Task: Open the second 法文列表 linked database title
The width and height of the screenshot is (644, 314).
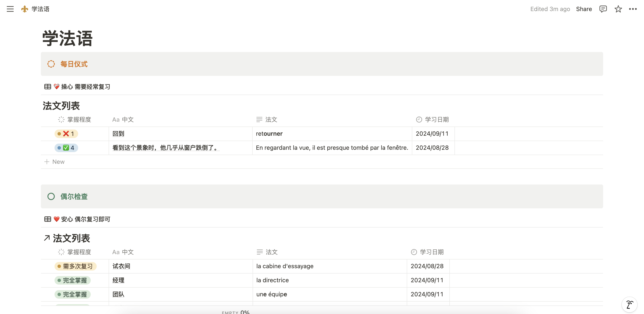Action: click(x=71, y=238)
